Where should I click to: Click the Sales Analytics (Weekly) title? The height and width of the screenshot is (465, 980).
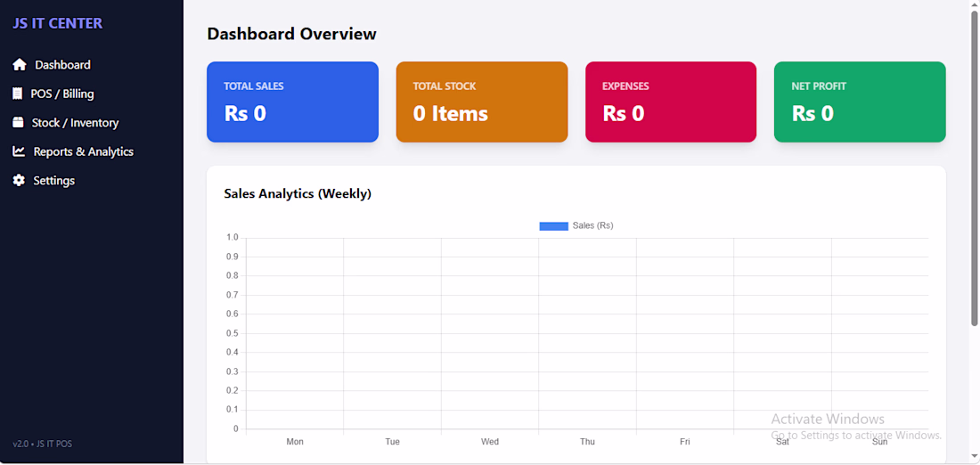tap(298, 194)
